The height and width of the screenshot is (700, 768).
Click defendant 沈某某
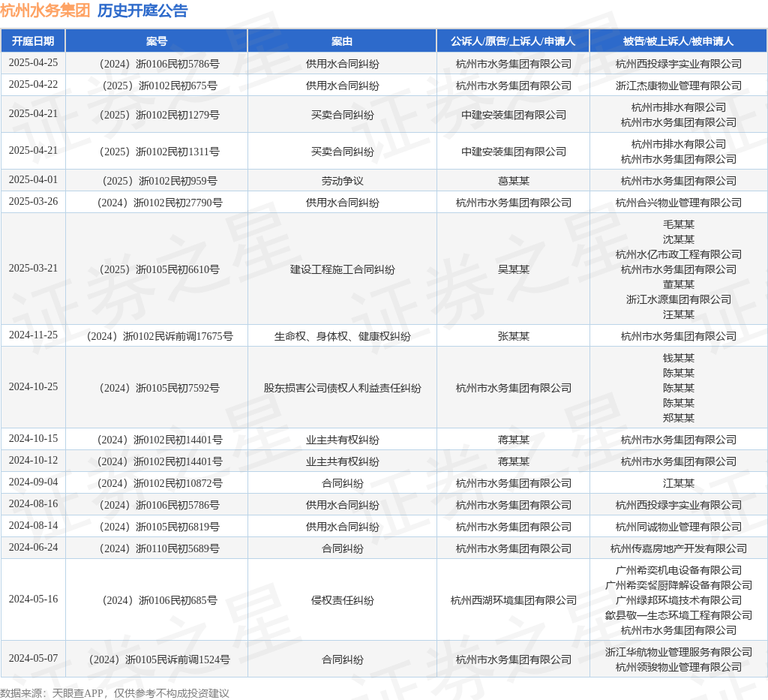[678, 239]
